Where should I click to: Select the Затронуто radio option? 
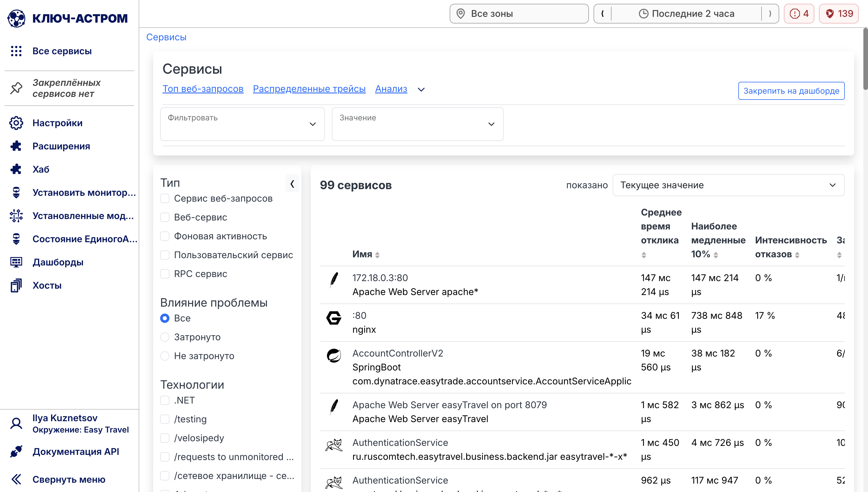point(165,337)
